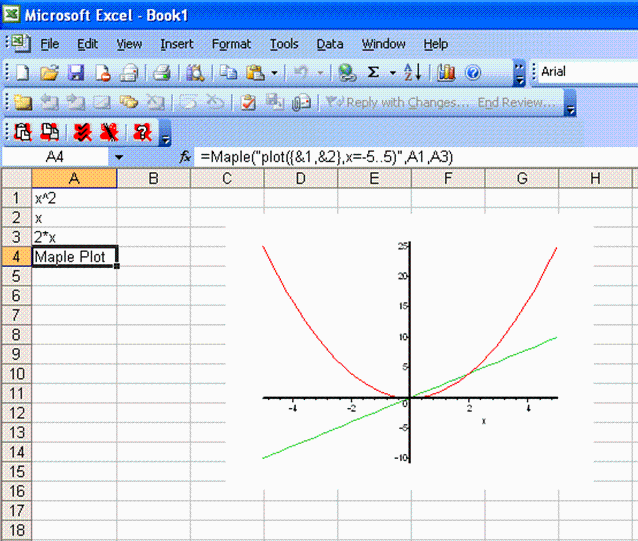Click the Sort Ascending icon
Screen dimensions: 638x541
tap(416, 73)
